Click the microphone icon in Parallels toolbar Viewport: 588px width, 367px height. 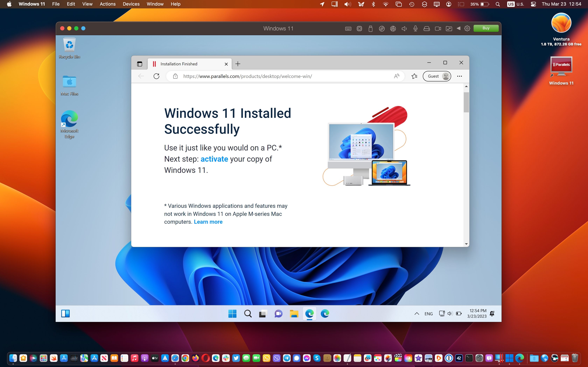point(416,28)
